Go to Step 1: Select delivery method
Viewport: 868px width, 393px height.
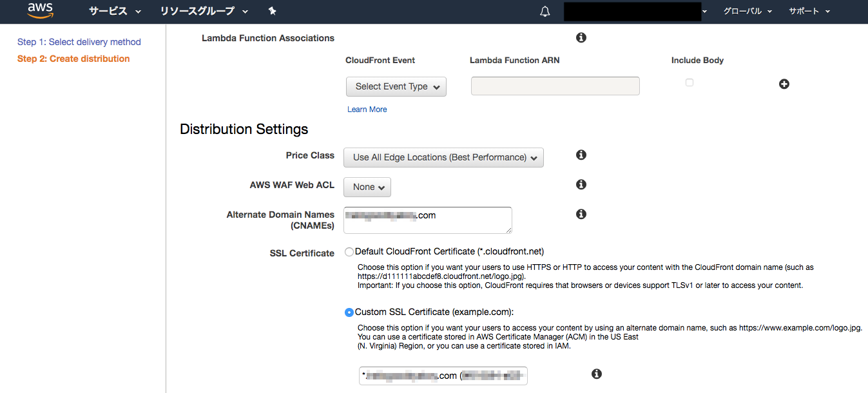79,42
